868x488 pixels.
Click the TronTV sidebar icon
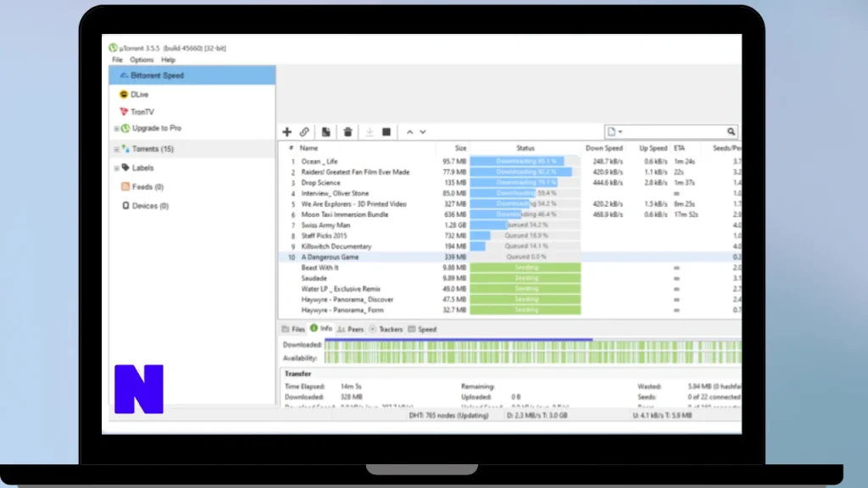point(124,112)
